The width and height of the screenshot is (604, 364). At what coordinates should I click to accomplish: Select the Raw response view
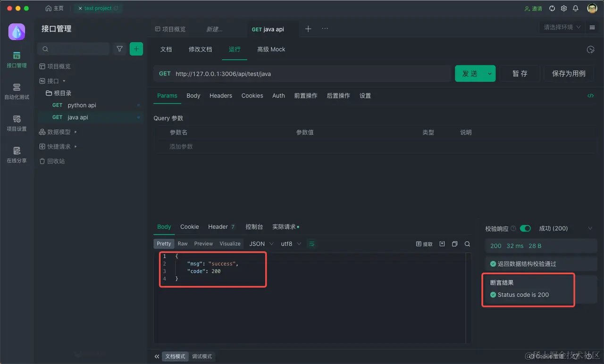[x=183, y=244]
